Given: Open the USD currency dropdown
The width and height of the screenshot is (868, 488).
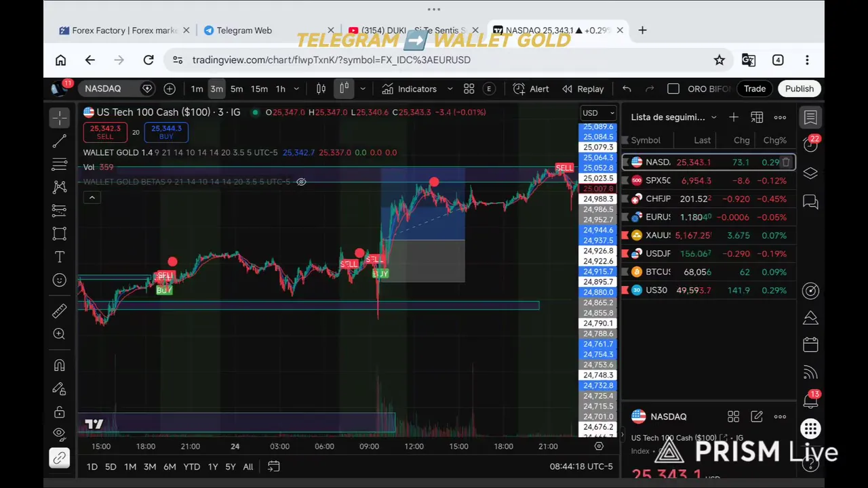Looking at the screenshot, I should point(599,113).
